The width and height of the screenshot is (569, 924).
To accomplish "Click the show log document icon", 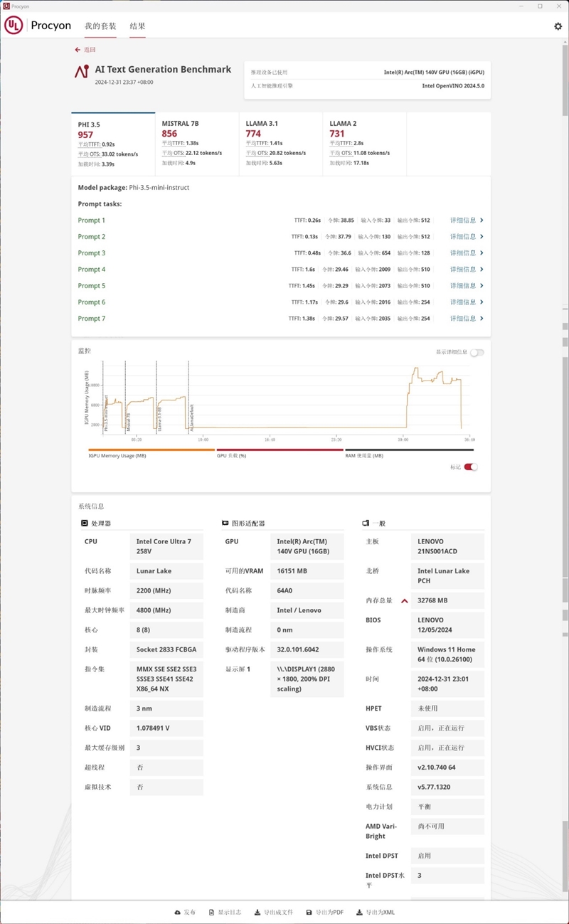I will coord(212,912).
